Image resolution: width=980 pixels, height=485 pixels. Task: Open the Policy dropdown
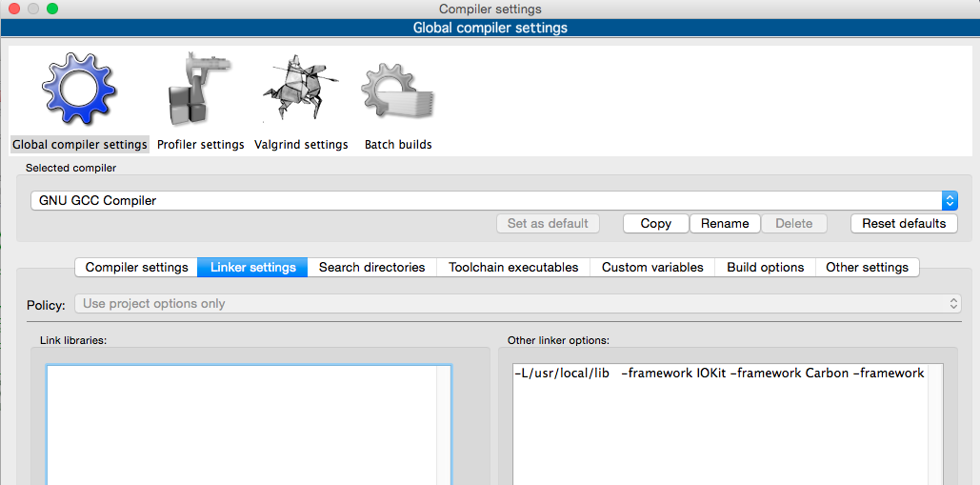click(517, 304)
